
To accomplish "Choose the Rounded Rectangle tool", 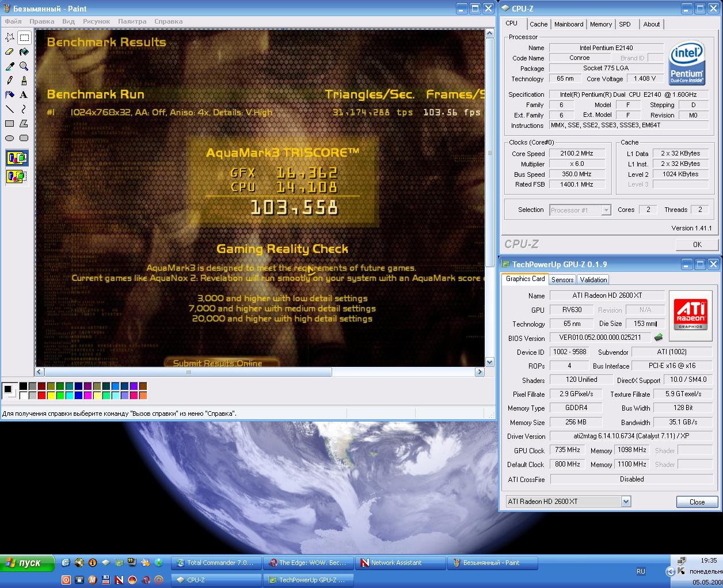I will [x=24, y=138].
